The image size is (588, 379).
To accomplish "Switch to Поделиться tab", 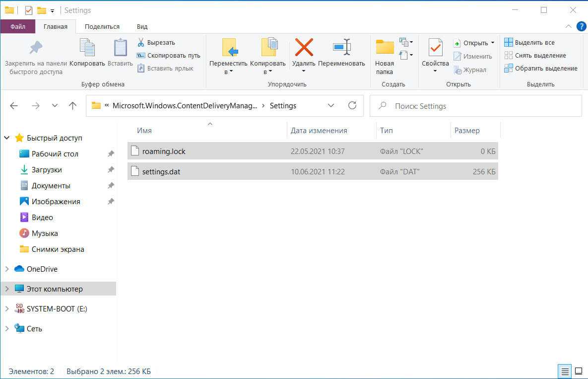I will (102, 27).
